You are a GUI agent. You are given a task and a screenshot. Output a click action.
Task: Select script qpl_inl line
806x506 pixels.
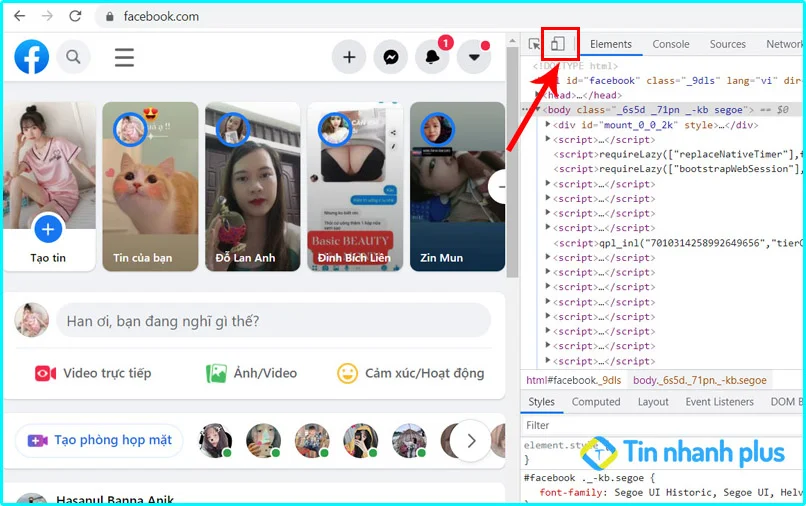pyautogui.click(x=676, y=243)
